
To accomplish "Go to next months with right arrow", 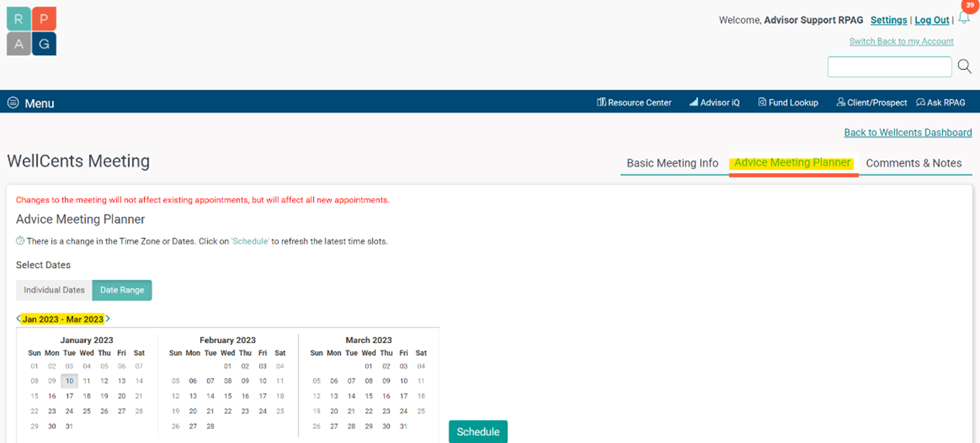I will [x=108, y=319].
